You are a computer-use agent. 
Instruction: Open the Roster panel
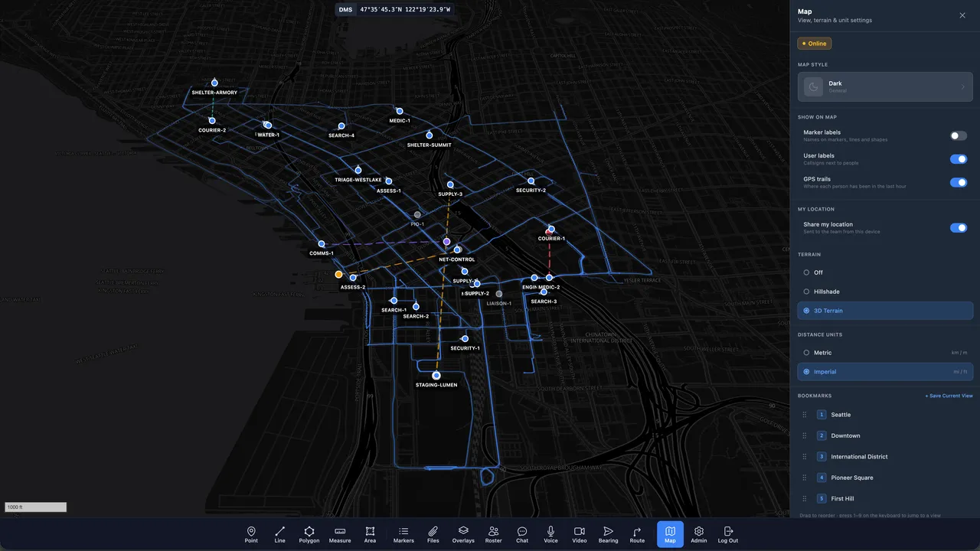[x=493, y=534]
